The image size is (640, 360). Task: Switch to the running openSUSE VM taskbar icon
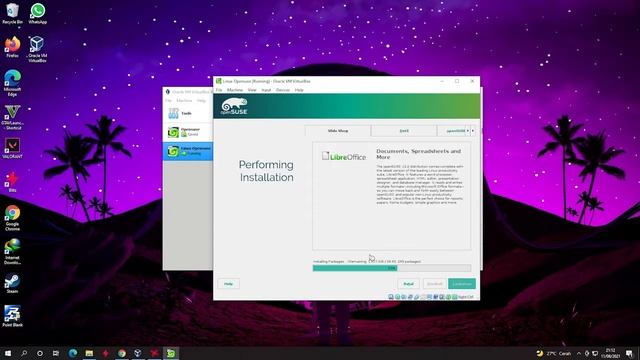coord(171,353)
